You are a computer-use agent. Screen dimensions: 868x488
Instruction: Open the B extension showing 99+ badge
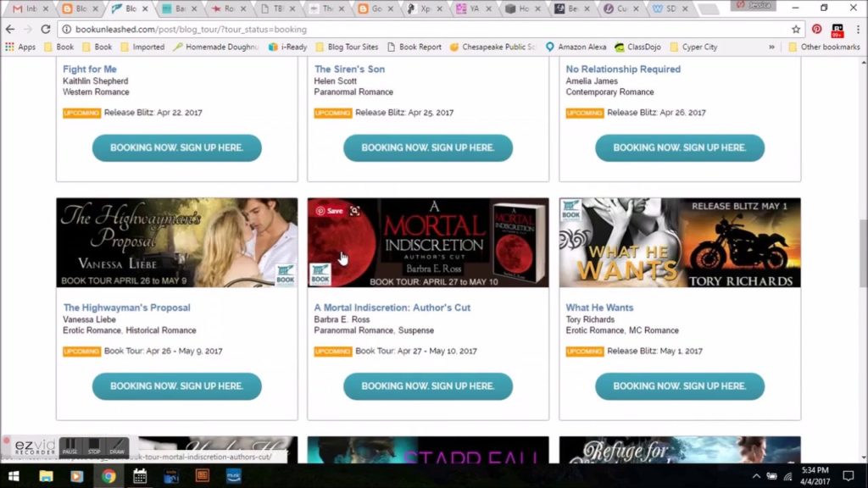(x=837, y=30)
